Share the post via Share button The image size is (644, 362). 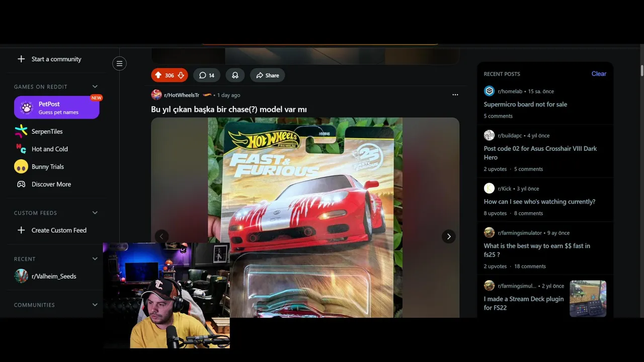pos(267,75)
